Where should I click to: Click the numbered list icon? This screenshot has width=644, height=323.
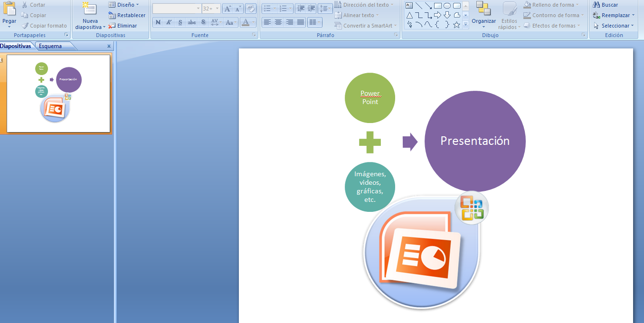(284, 9)
